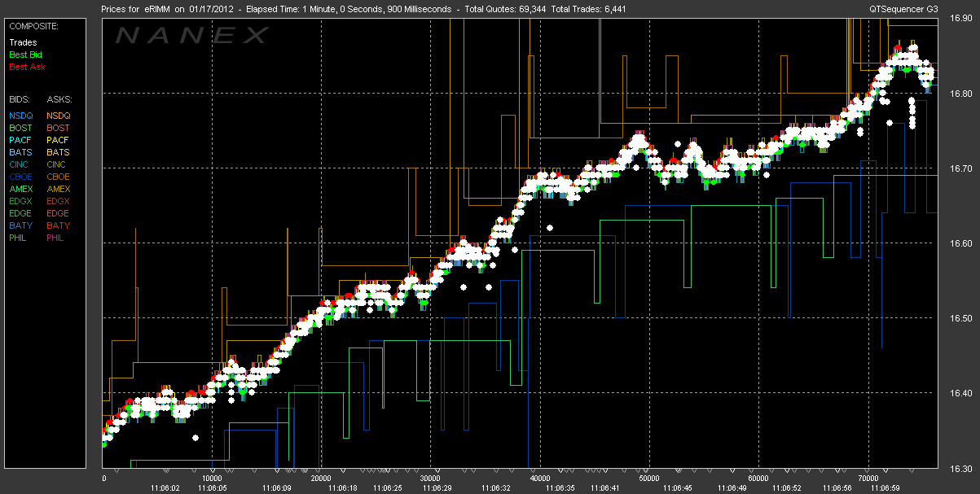This screenshot has width=980, height=494.
Task: Click the 11:06:29 time label
Action: [437, 488]
